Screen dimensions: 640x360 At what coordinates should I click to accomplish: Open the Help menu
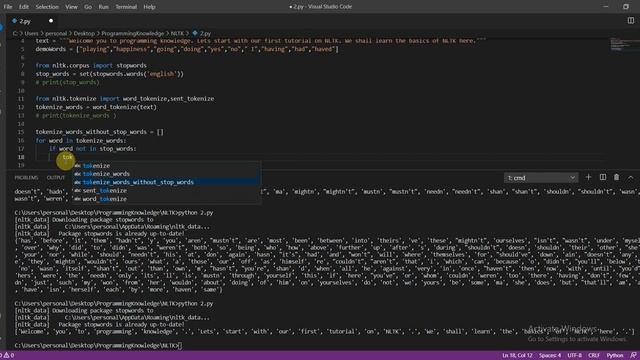pos(149,7)
